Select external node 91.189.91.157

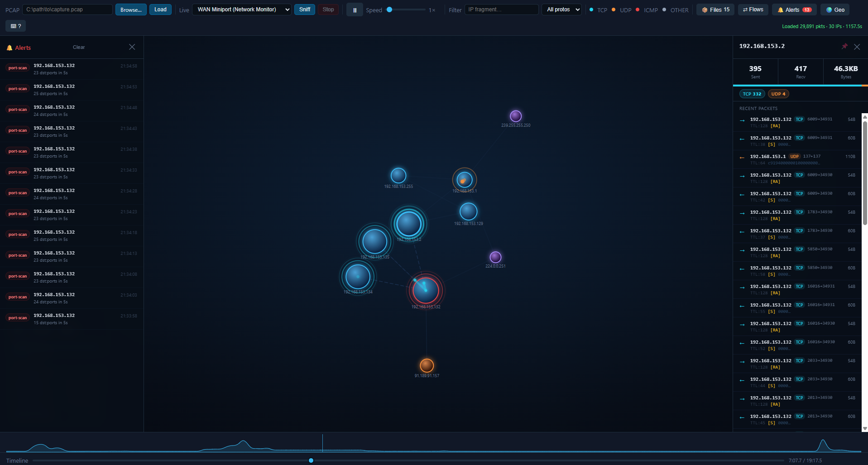[x=427, y=365]
